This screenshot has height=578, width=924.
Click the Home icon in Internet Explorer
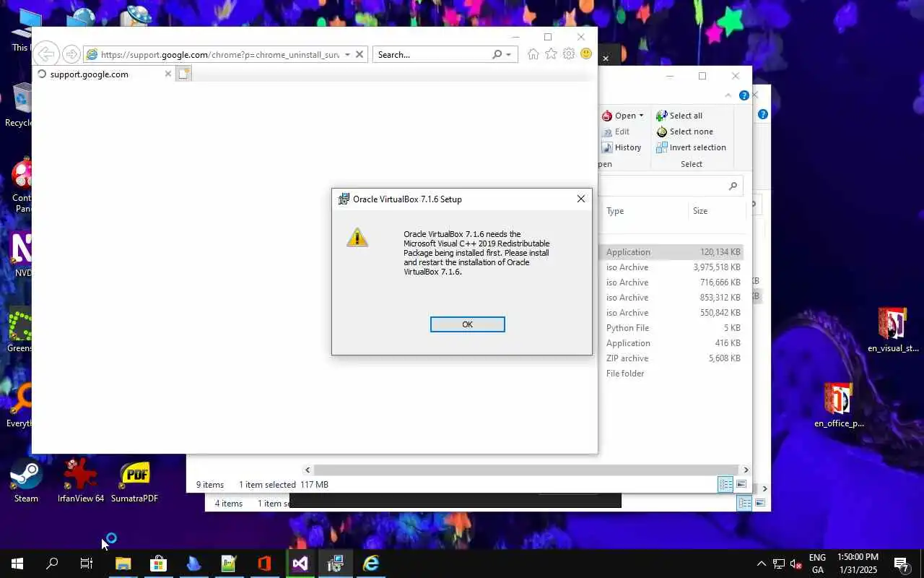click(x=533, y=54)
